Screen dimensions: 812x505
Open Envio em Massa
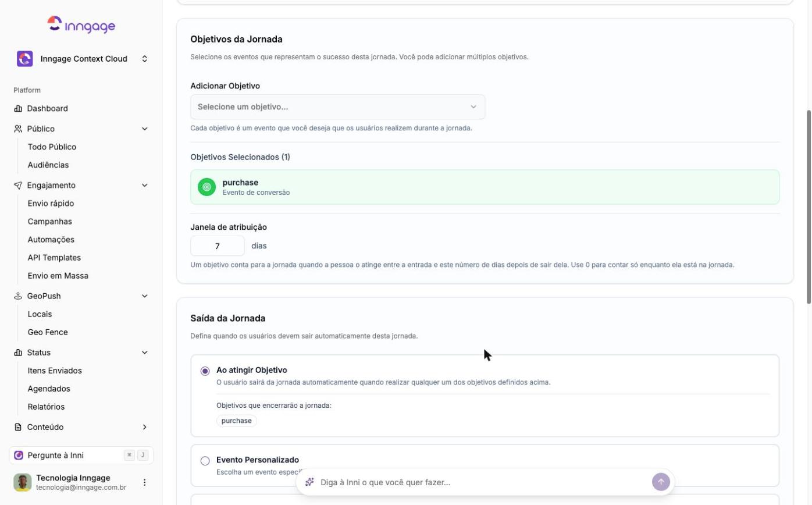[58, 276]
